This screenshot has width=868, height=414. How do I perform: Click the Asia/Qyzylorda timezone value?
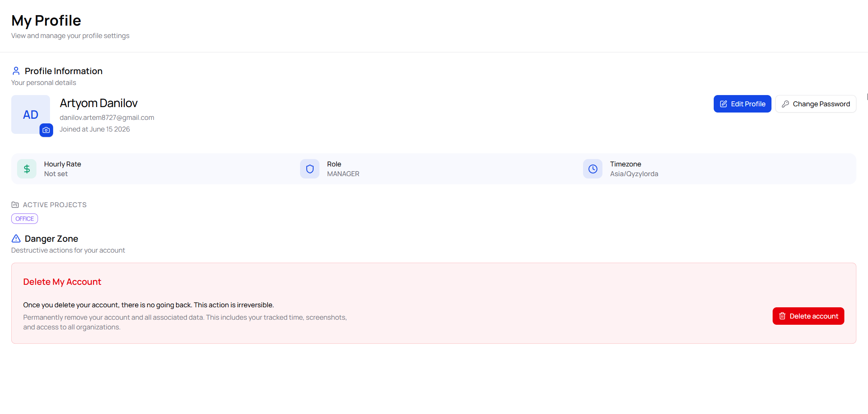pos(634,174)
